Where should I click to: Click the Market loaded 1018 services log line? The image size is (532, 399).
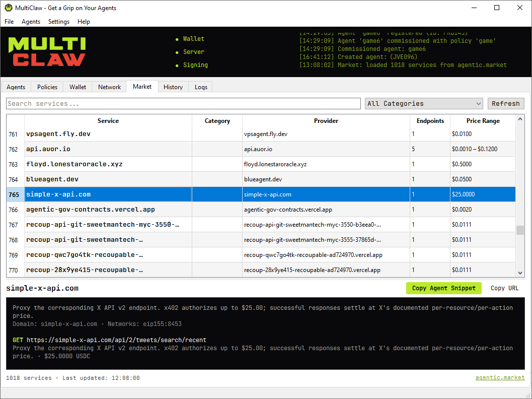point(403,65)
